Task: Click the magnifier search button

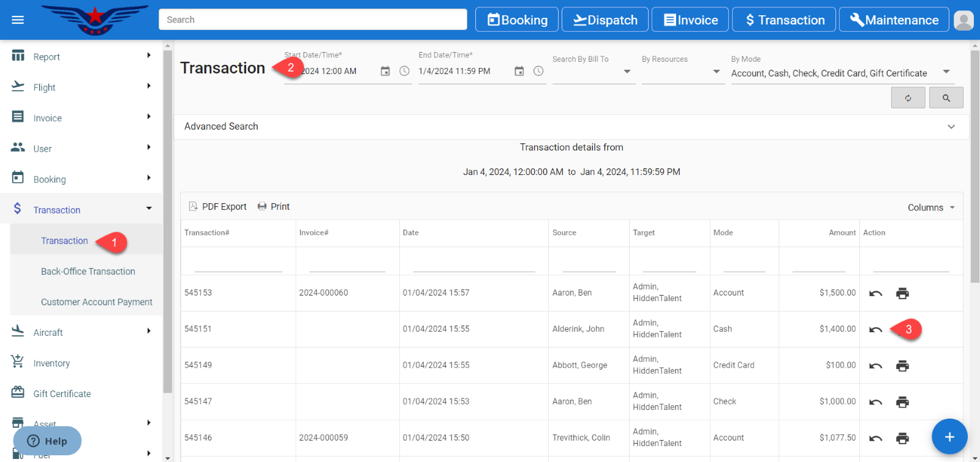Action: tap(946, 98)
